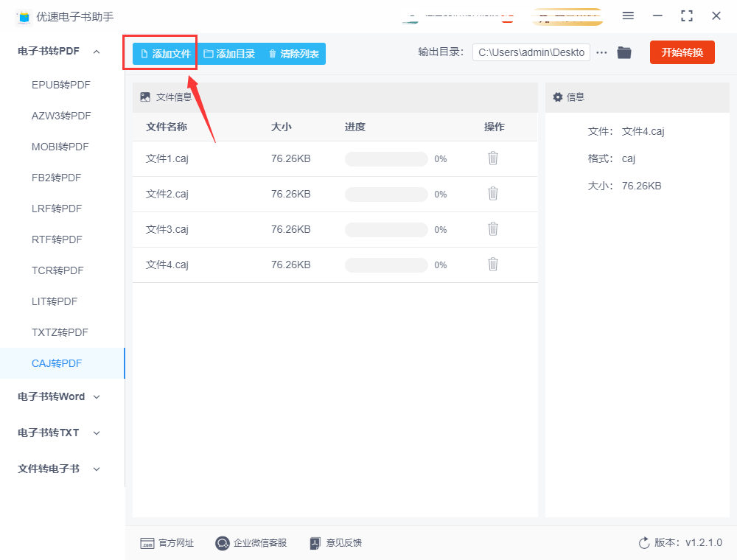Click the 意见反馈 document icon

click(315, 544)
